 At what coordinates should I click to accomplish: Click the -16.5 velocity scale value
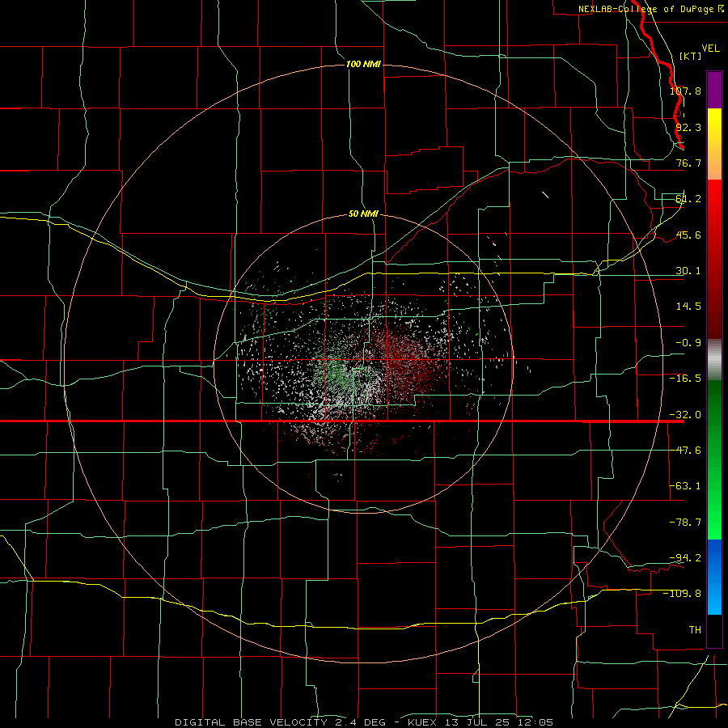(685, 379)
